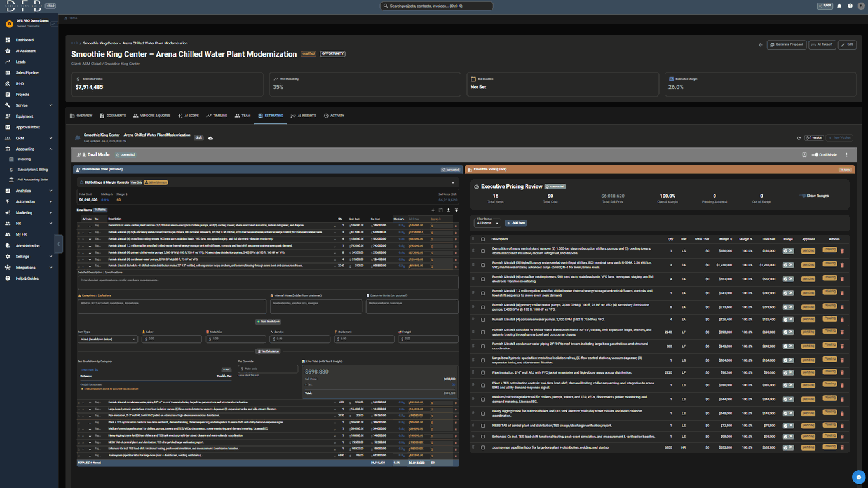The height and width of the screenshot is (488, 868).
Task: Check the Pipe insulation row checkbox
Action: [483, 372]
